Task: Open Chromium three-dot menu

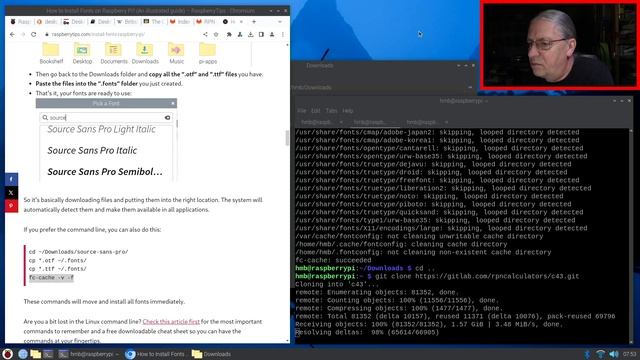Action: tap(283, 35)
